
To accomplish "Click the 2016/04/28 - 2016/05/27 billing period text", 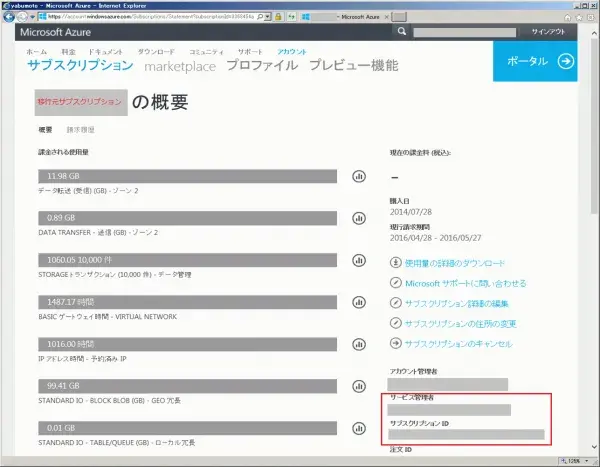I will pyautogui.click(x=435, y=238).
